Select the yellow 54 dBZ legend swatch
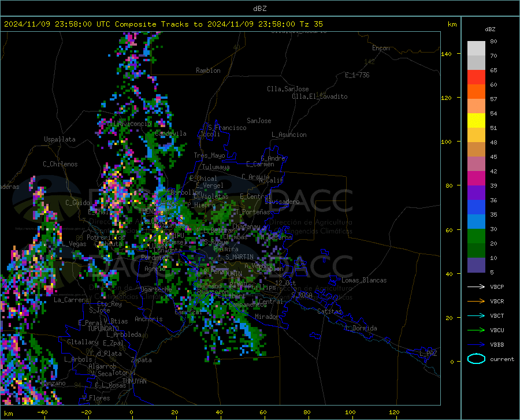This screenshot has width=520, height=420. coord(476,120)
